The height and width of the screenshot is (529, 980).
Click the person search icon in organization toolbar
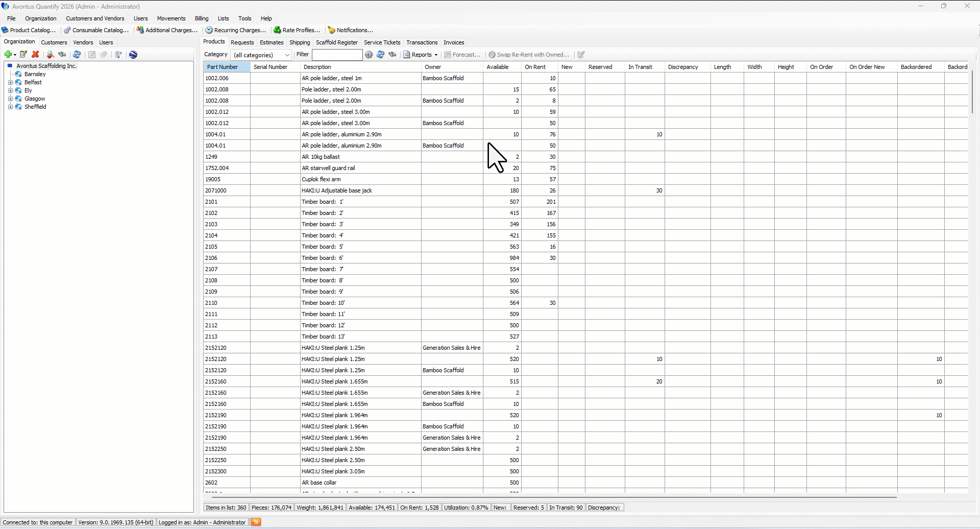tap(50, 55)
